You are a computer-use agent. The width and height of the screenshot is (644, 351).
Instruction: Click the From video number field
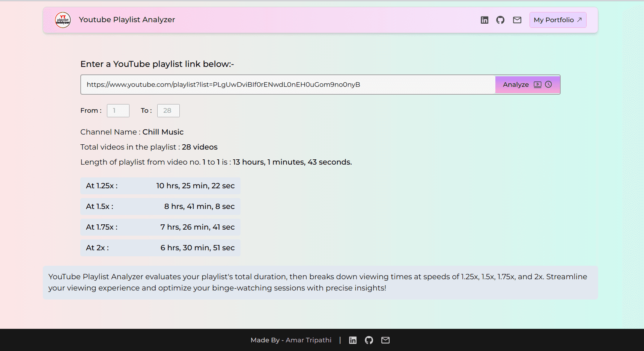118,110
